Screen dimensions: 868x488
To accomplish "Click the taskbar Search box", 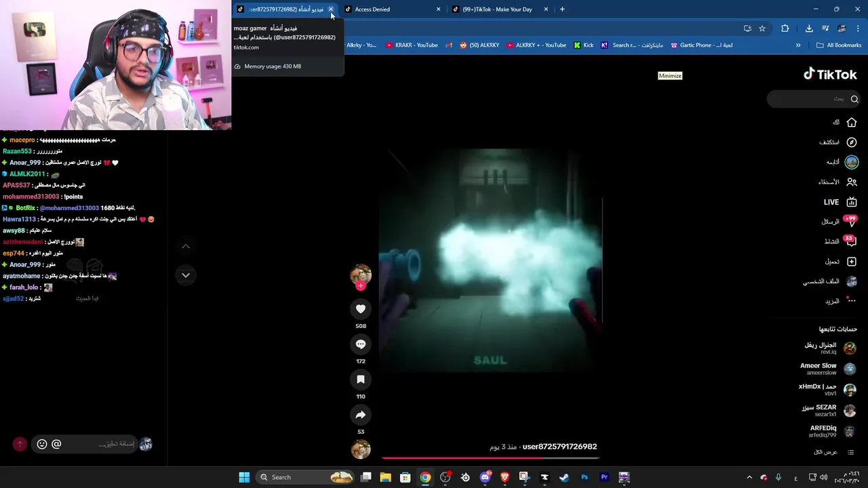I will coord(306,477).
